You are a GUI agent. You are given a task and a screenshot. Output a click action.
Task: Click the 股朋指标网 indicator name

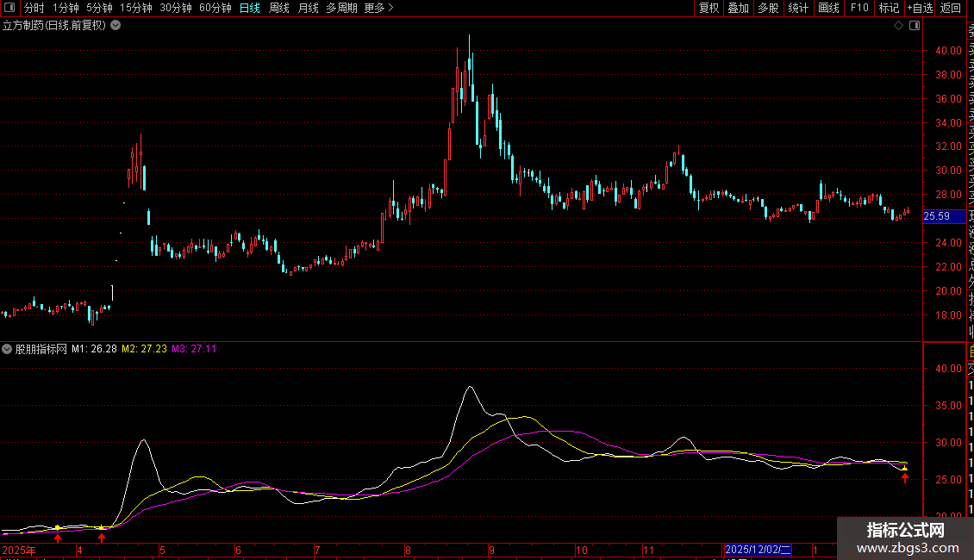click(41, 349)
